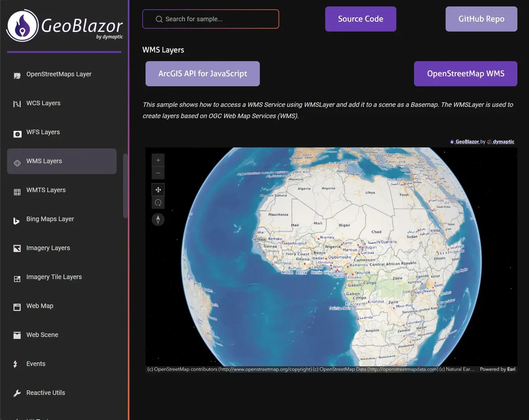Click the Events lightning bolt icon
Viewport: 529px width, 420px height.
pos(17,363)
